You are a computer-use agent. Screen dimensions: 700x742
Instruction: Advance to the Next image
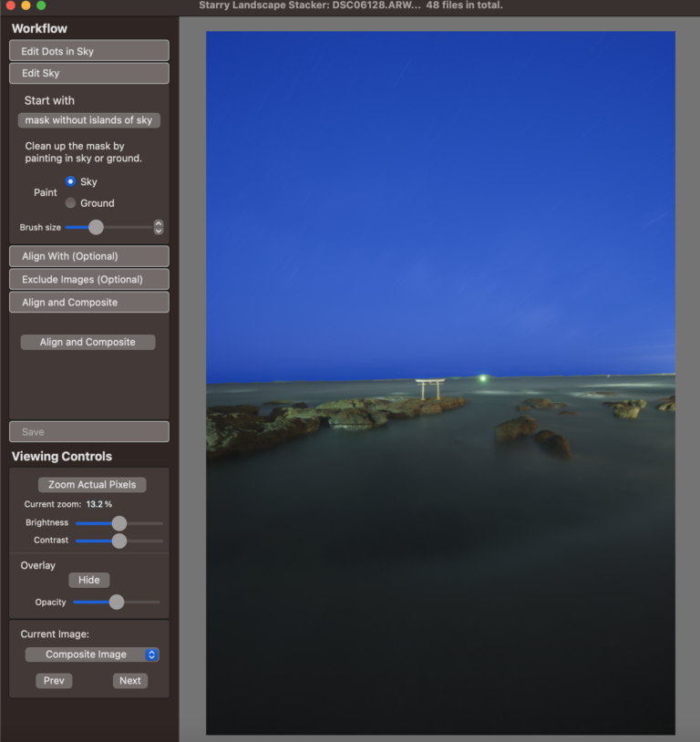(x=130, y=680)
